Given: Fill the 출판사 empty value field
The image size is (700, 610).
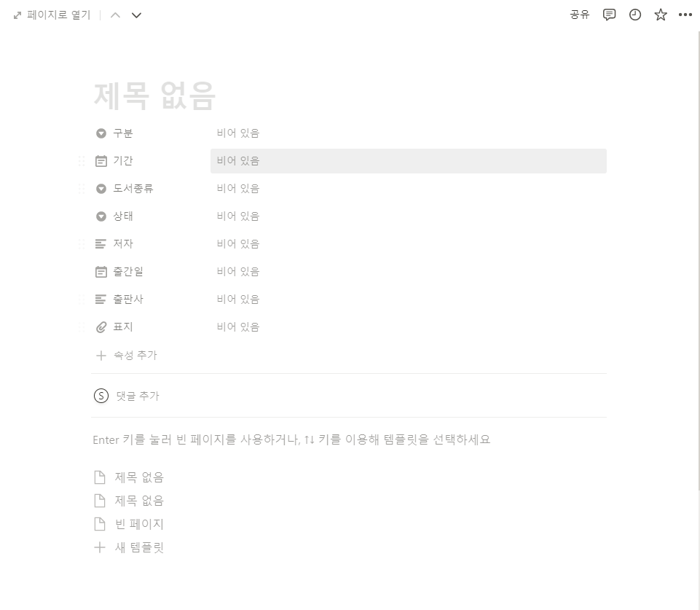Looking at the screenshot, I should (x=409, y=300).
